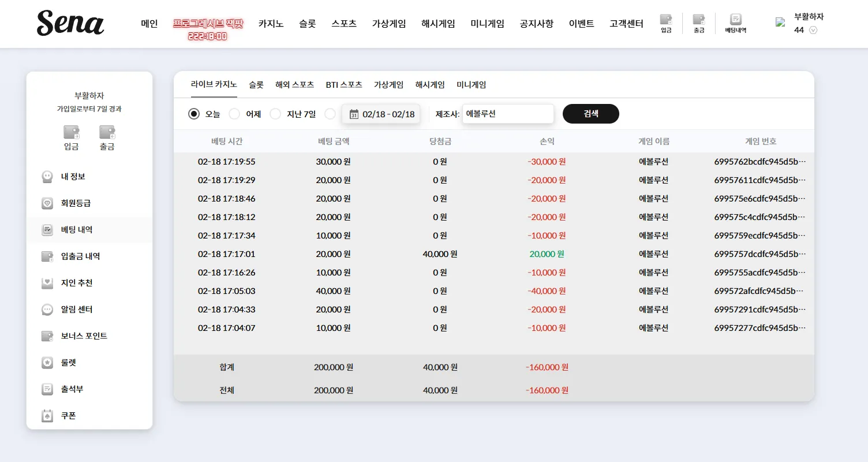Switch to the 슬롯 tab
Image resolution: width=868 pixels, height=462 pixels.
256,84
